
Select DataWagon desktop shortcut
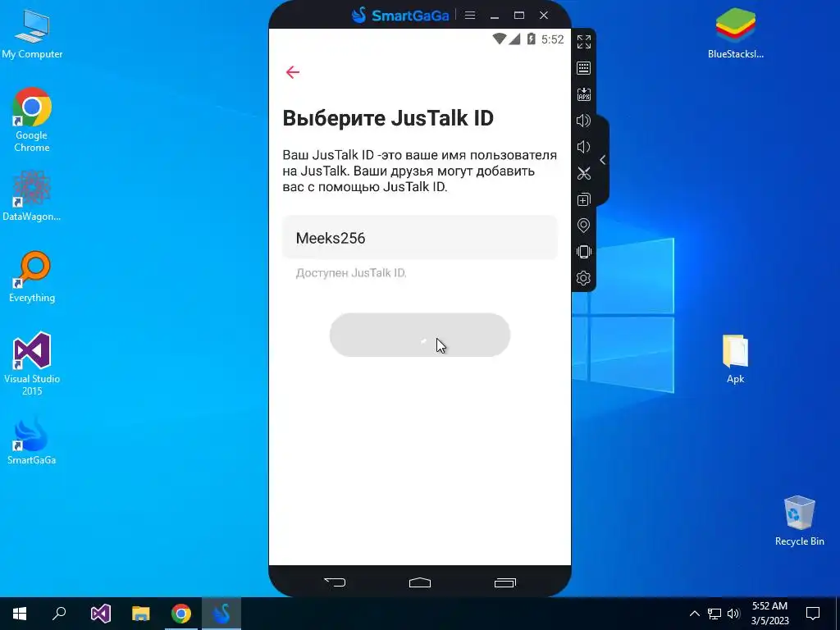click(x=32, y=196)
